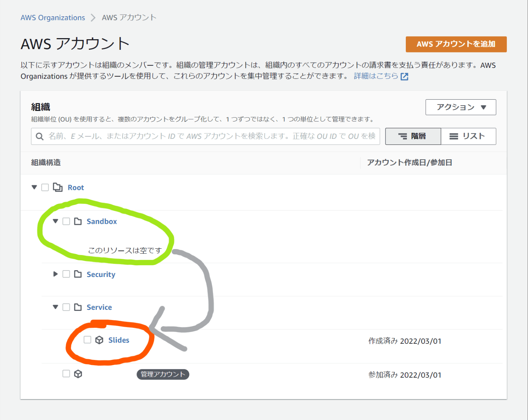Select the 管理アカウント row checkbox
The width and height of the screenshot is (528, 420).
pyautogui.click(x=66, y=374)
